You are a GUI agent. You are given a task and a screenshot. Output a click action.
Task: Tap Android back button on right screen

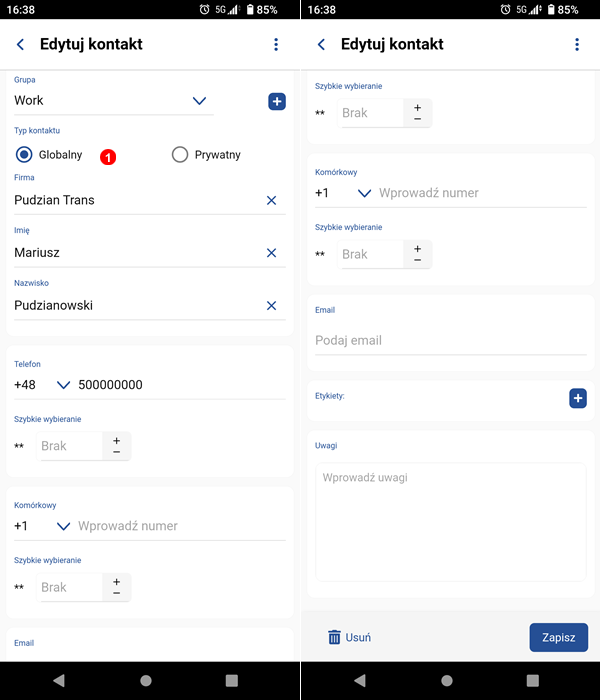[x=360, y=680]
